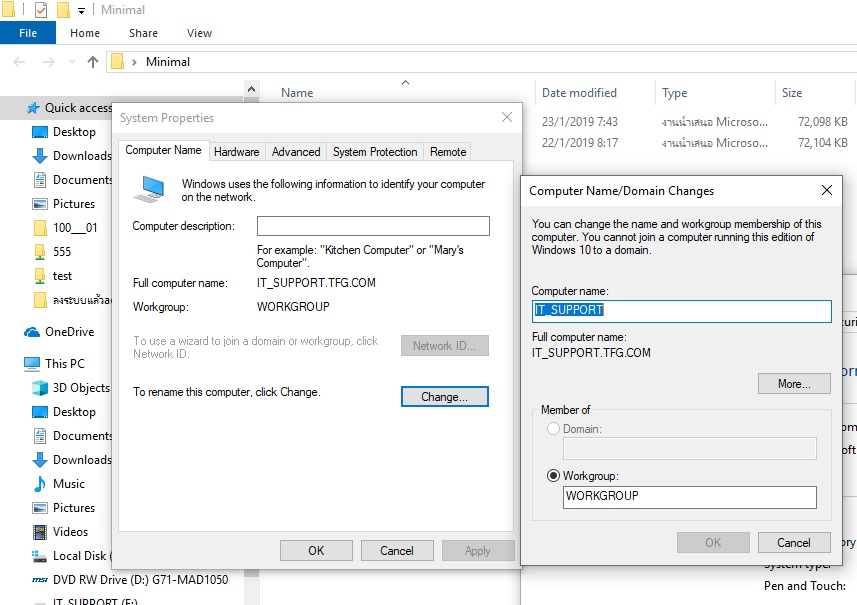Open DVD RW Drive (D:) G71-MAD1050
The width and height of the screenshot is (857, 605).
[130, 580]
